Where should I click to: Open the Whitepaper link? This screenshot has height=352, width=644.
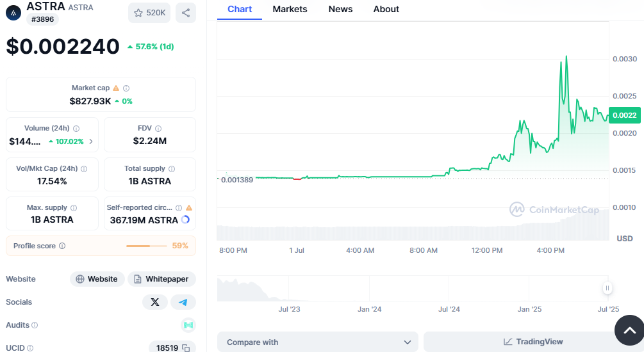coord(161,279)
